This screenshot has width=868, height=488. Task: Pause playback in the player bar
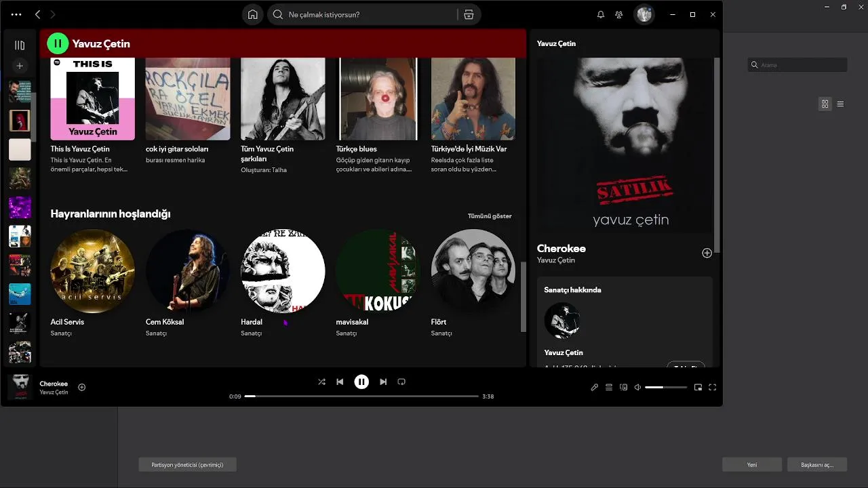361,382
